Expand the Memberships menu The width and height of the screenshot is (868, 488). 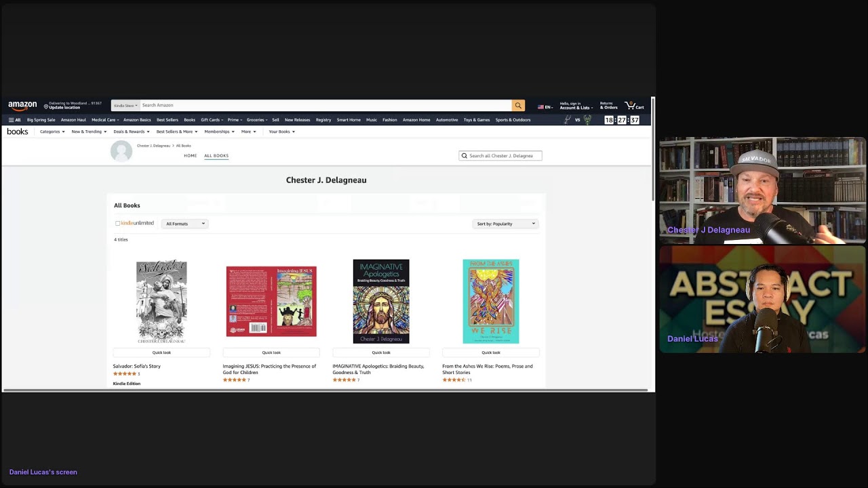tap(219, 131)
